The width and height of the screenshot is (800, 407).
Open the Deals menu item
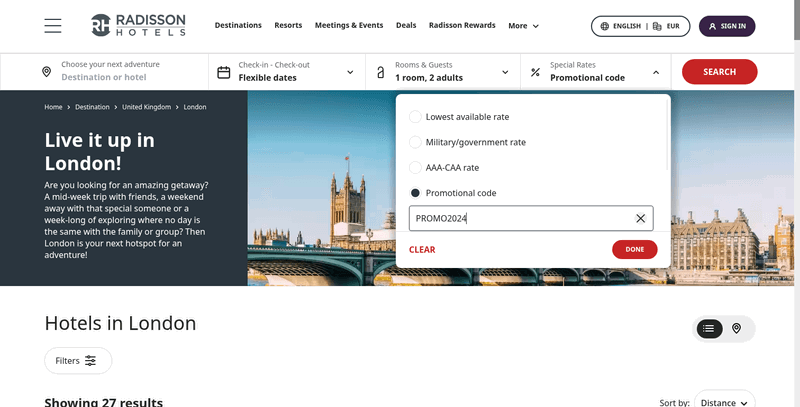406,25
